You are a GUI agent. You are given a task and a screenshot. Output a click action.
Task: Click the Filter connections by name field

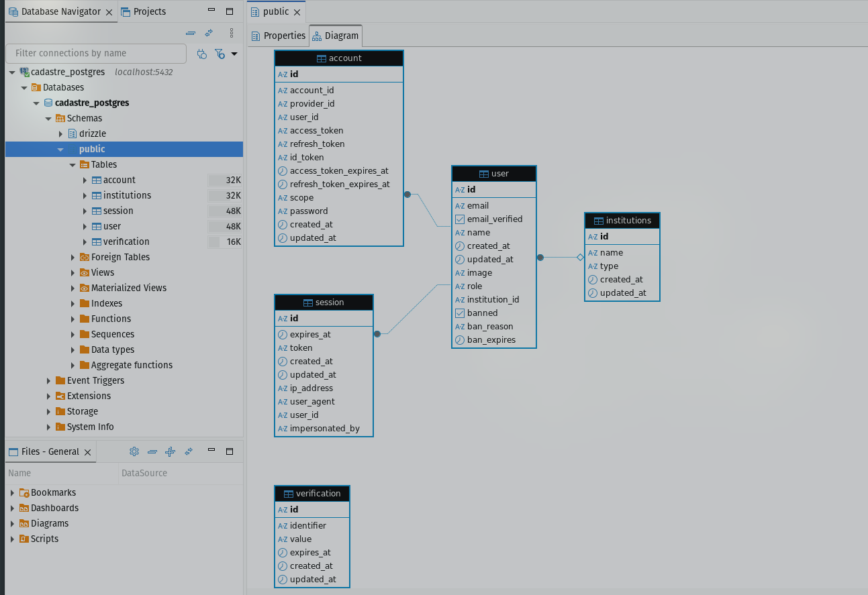coord(96,54)
